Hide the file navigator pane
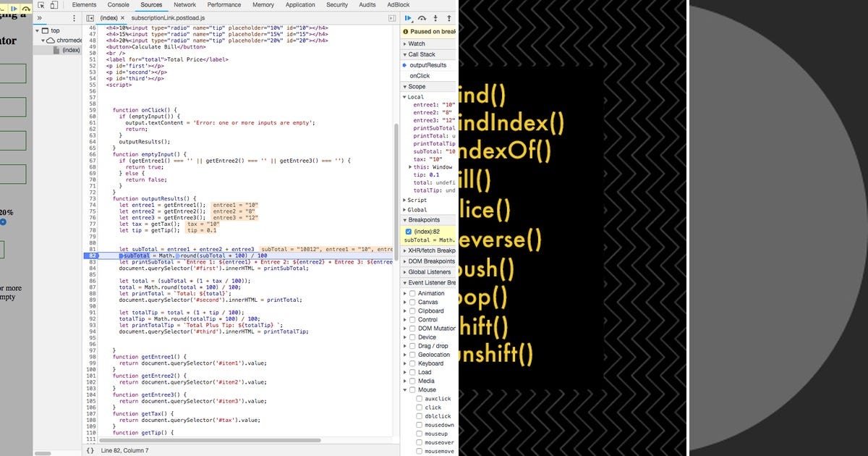The height and width of the screenshot is (456, 868). click(x=90, y=17)
